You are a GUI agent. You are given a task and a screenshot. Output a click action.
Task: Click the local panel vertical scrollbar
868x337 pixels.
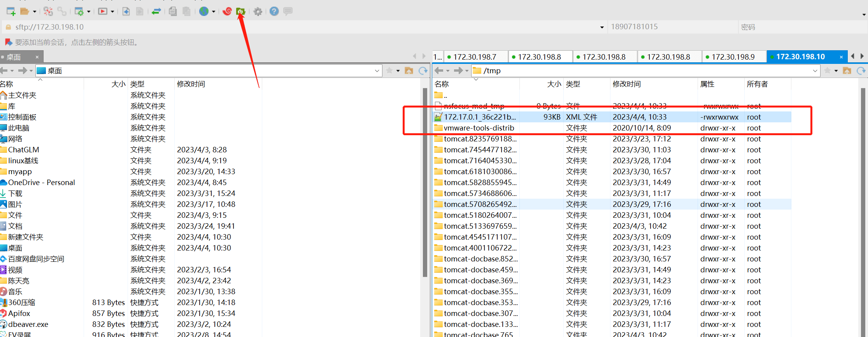(x=425, y=182)
